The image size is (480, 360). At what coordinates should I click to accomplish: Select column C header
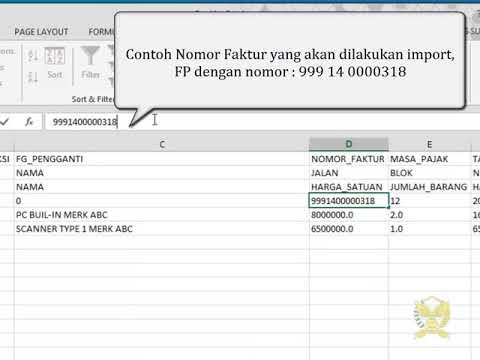coord(162,144)
